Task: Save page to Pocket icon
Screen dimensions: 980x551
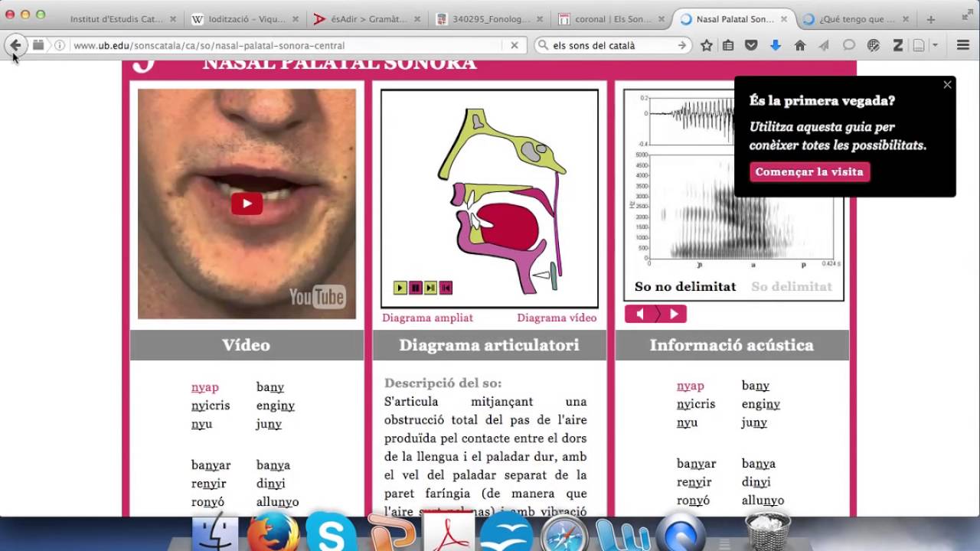Action: pyautogui.click(x=751, y=46)
